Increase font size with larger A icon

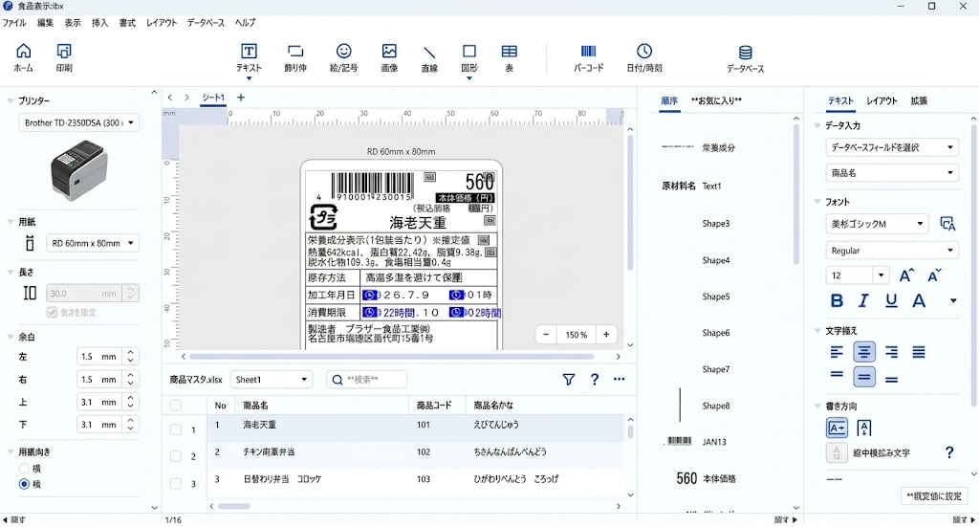[x=906, y=275]
